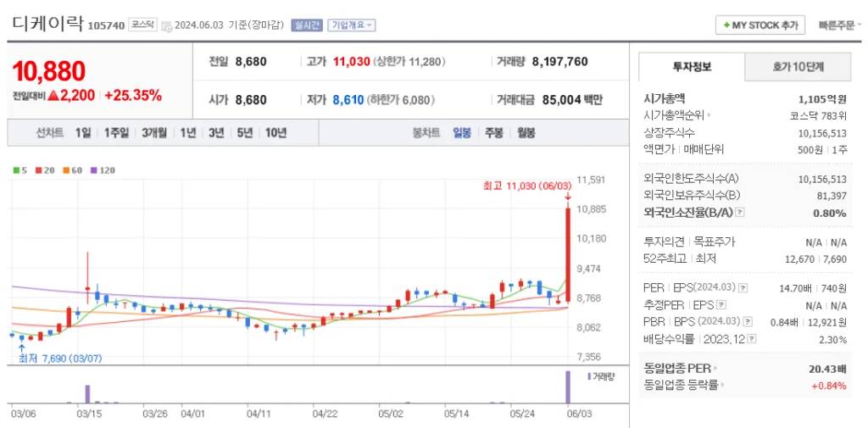
Task: Open help icon next to 추정PER EPS
Action: [x=721, y=305]
